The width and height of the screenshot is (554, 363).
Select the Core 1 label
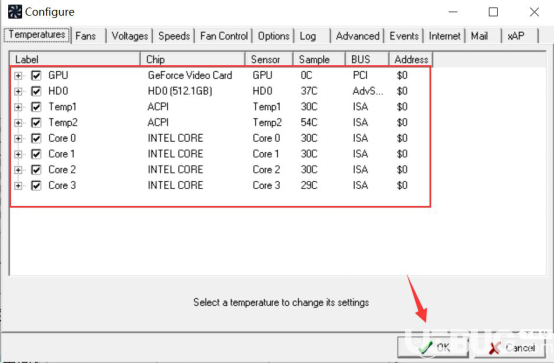tap(62, 154)
